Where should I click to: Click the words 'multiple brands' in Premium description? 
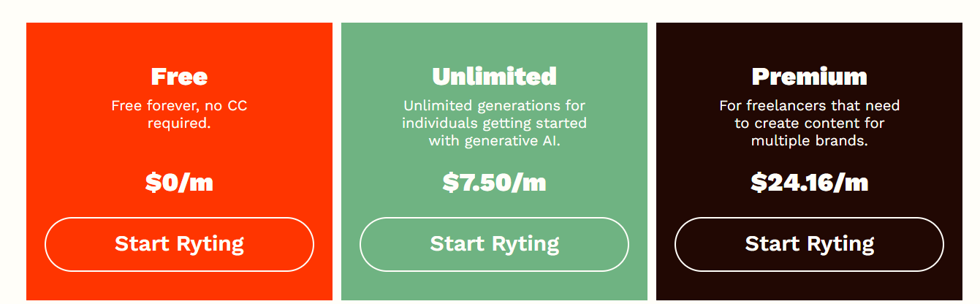[809, 141]
